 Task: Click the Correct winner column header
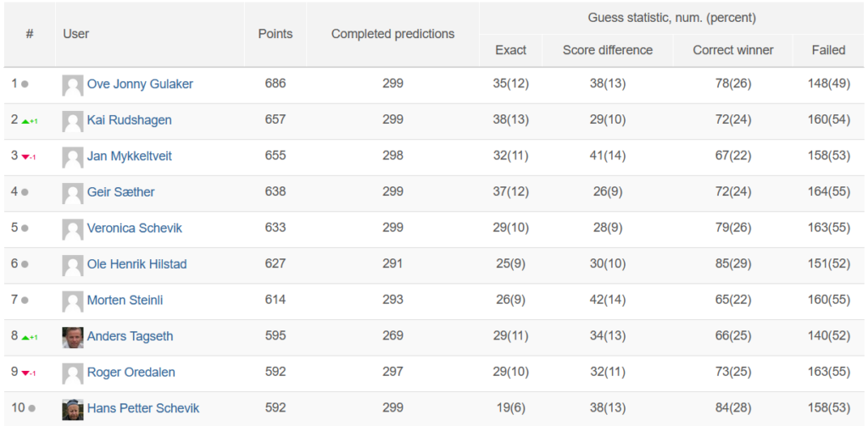click(733, 50)
